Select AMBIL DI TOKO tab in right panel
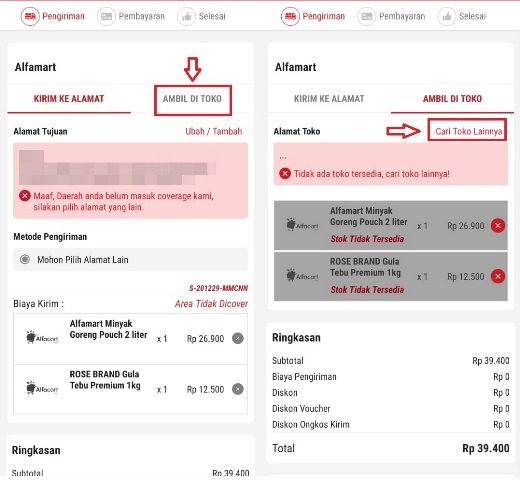Image resolution: width=520 pixels, height=480 pixels. [x=452, y=99]
